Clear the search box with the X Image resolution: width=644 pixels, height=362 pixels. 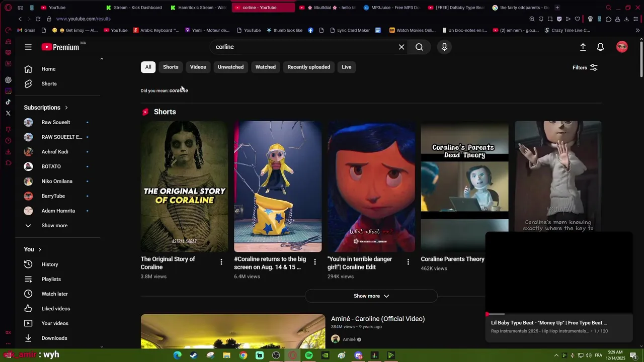[x=401, y=47]
